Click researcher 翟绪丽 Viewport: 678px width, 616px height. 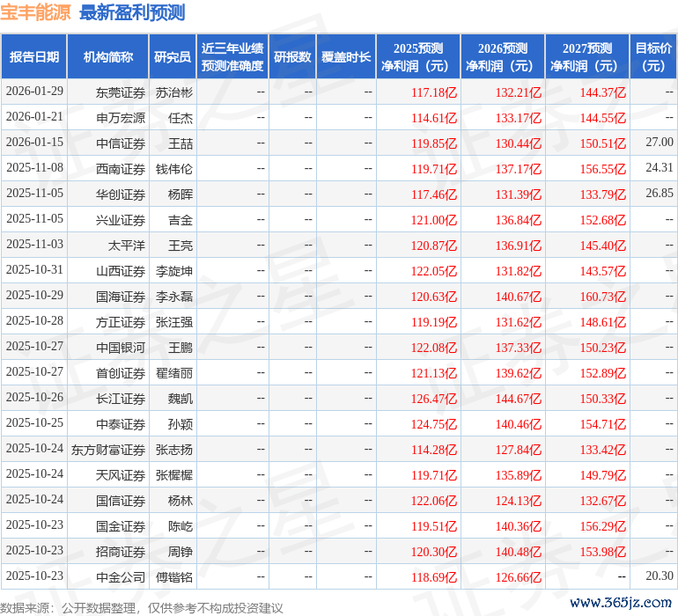[x=174, y=373]
